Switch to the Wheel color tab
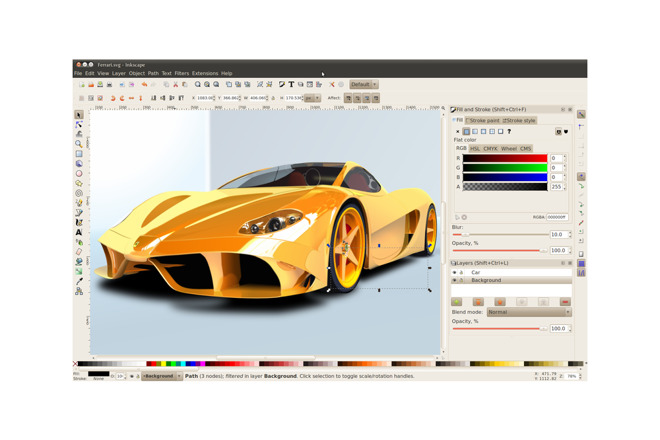Viewport: 660px width, 440px height. [509, 149]
